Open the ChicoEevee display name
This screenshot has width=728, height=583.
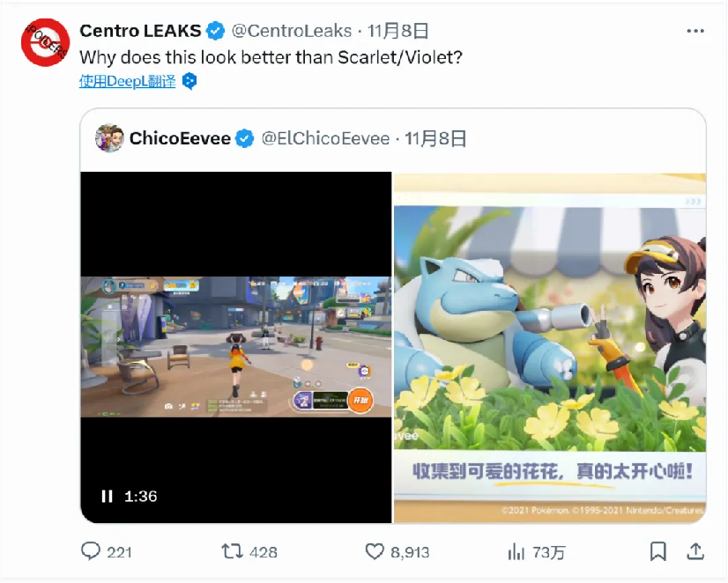coord(180,138)
